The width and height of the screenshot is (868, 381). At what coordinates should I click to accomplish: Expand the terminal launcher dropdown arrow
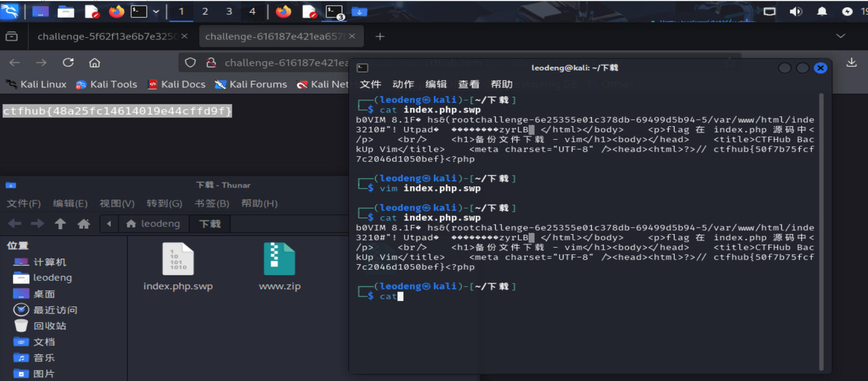156,11
